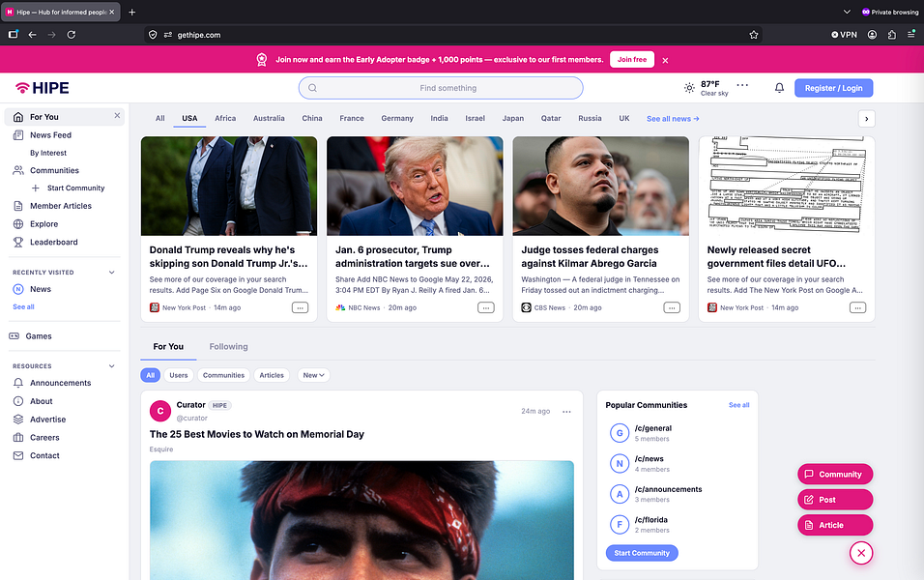Click the Find something search field

tap(441, 88)
